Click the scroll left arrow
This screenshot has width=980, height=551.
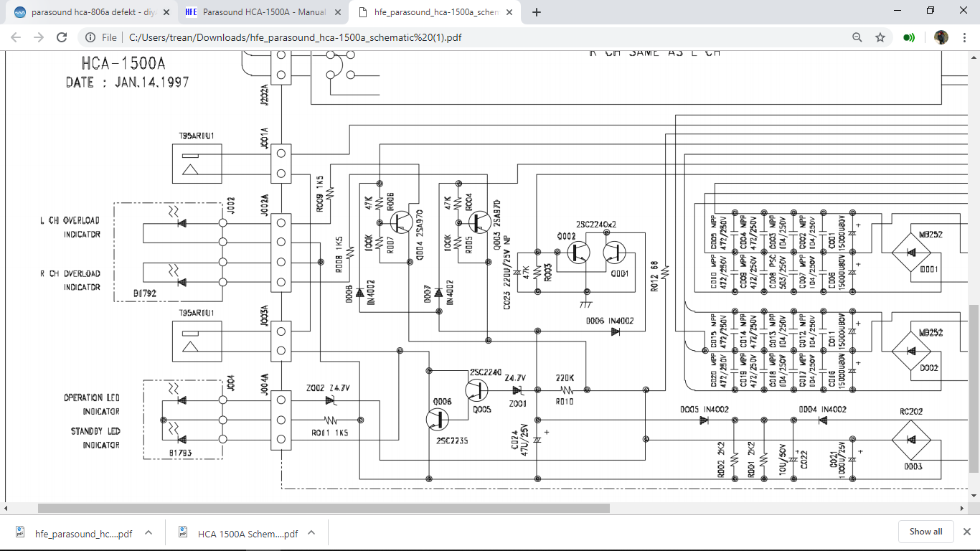pyautogui.click(x=5, y=508)
